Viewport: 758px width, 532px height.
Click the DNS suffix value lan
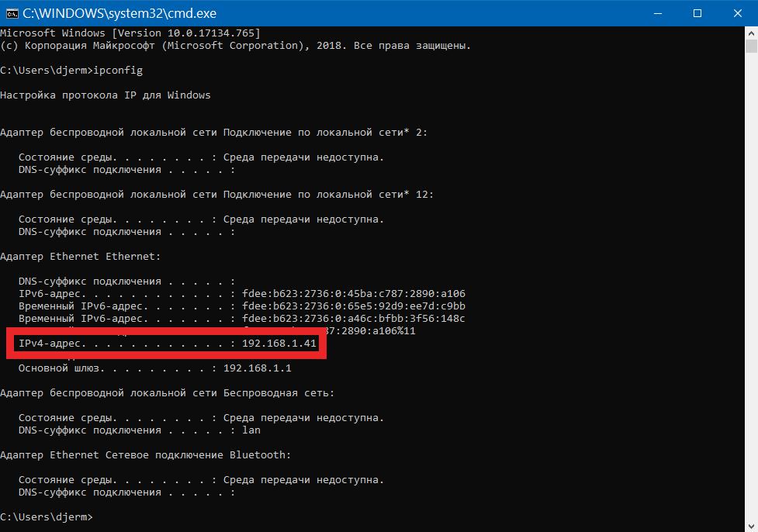pos(251,430)
